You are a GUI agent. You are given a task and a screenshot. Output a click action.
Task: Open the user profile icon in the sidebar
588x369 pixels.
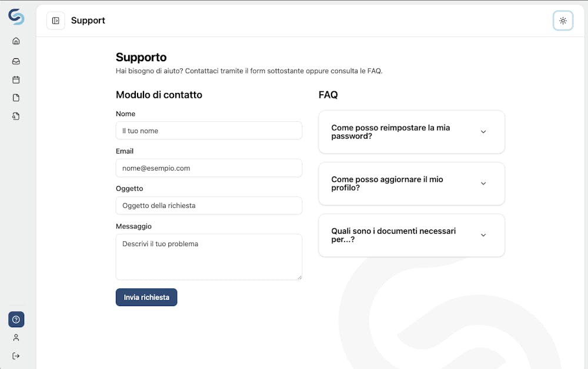click(x=16, y=337)
